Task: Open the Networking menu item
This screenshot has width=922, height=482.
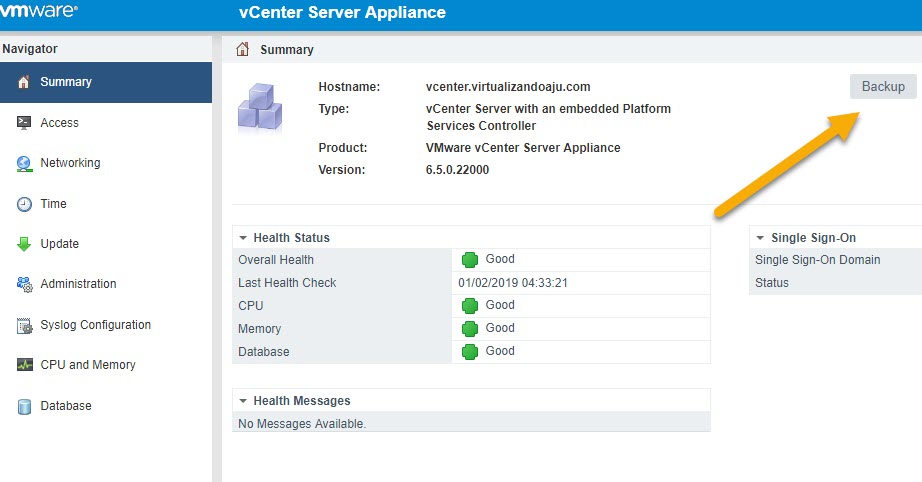Action: click(70, 163)
